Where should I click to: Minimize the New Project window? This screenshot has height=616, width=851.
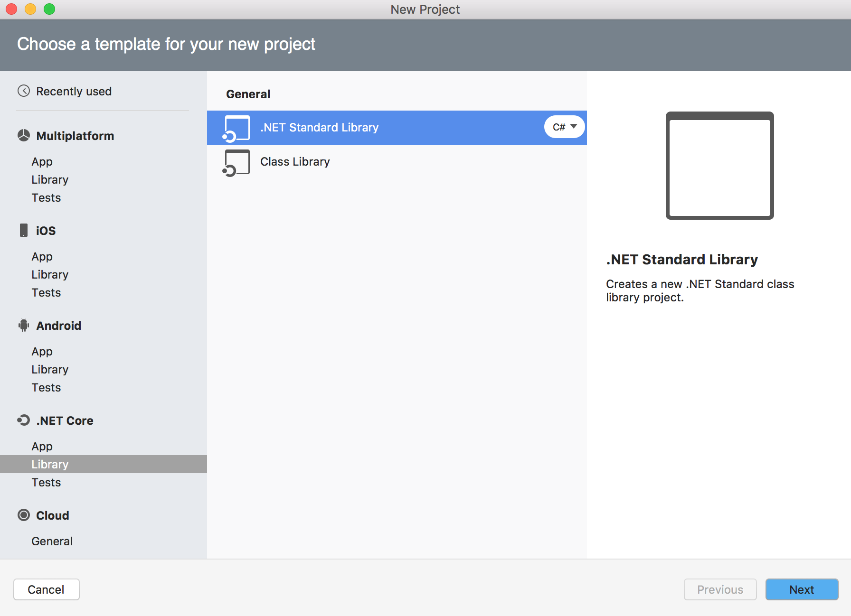(30, 9)
